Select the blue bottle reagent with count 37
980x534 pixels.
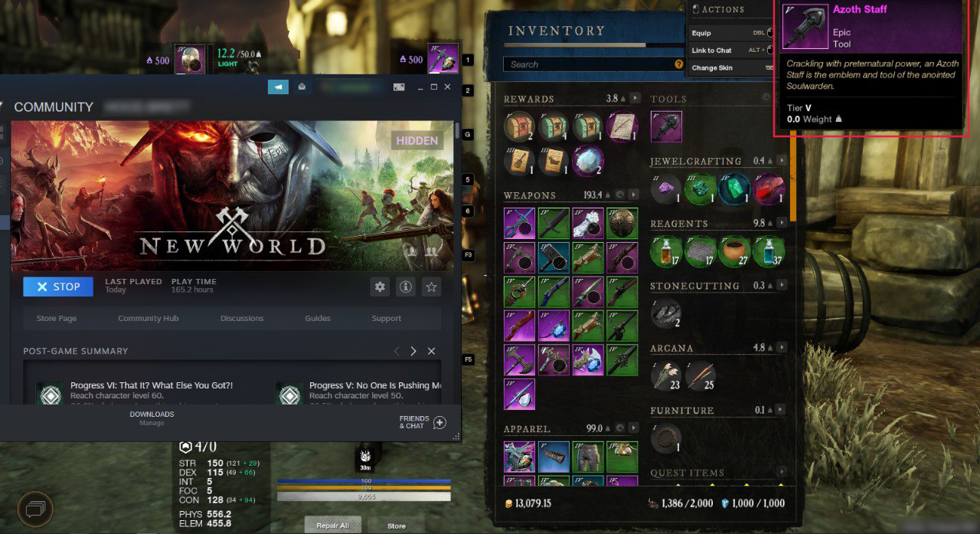(769, 251)
